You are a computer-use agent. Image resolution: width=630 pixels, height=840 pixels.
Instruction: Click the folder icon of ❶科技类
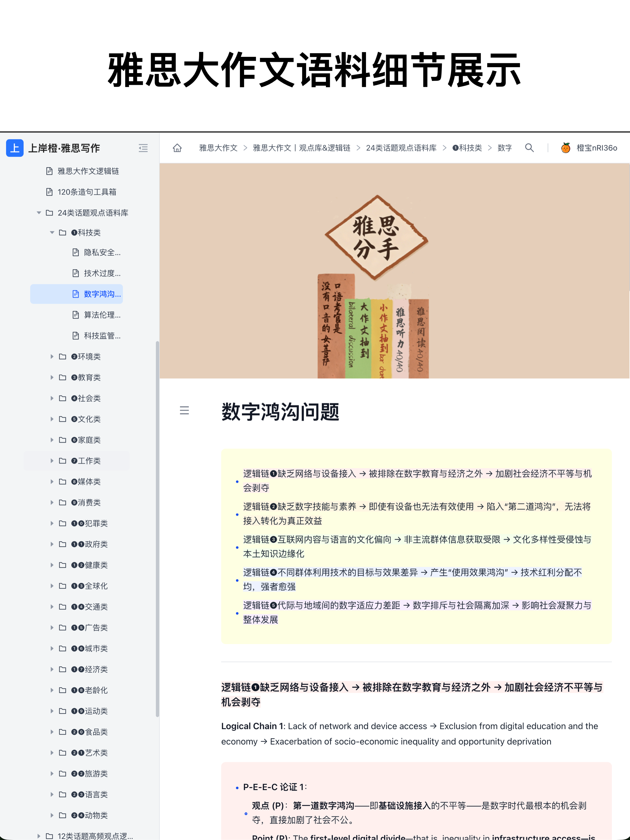(x=63, y=232)
